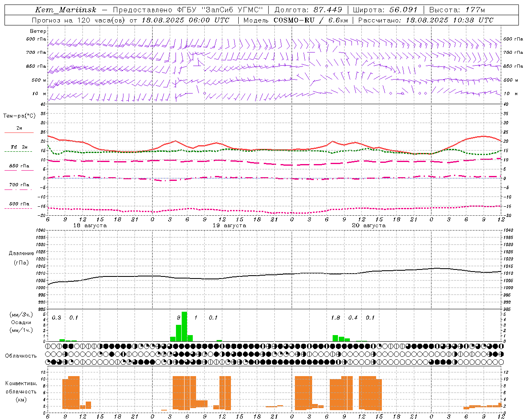
Task: Select the (мм/1ч.) precipitation unit label
Action: [21, 330]
